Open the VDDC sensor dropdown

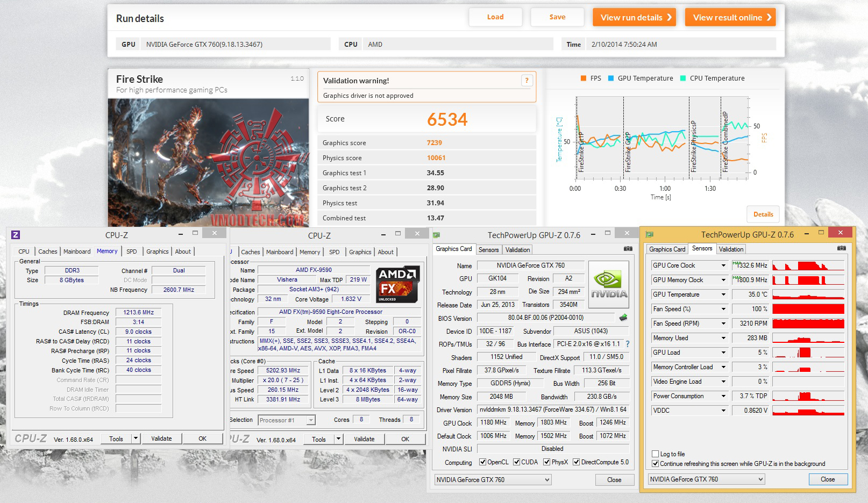click(x=724, y=411)
